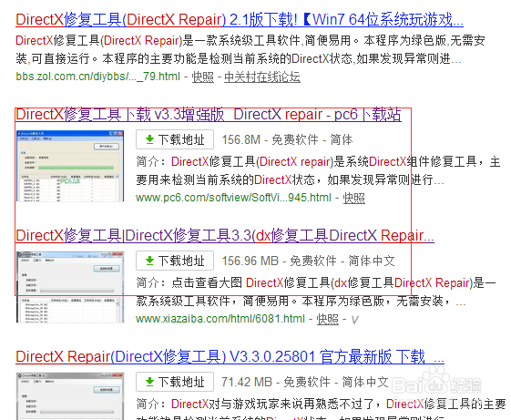Open DirectX Repair V3.3.0.25801 官方最新版 title

tap(230, 356)
